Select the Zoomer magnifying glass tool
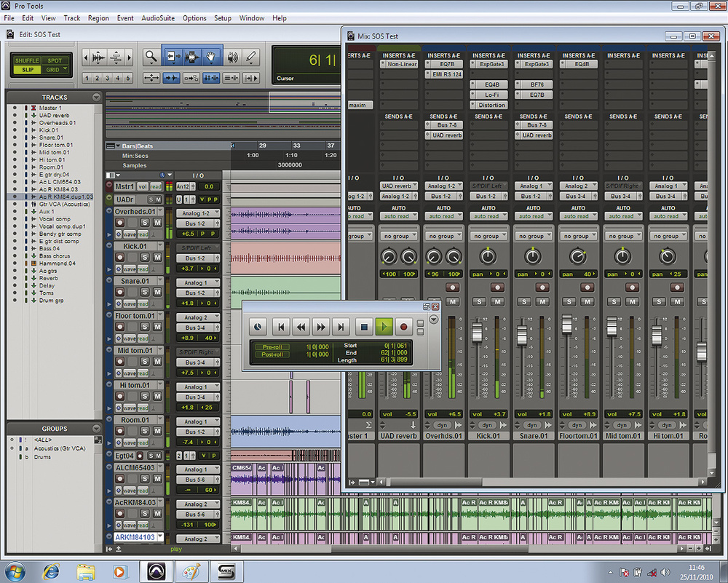728x583 pixels. click(x=151, y=57)
